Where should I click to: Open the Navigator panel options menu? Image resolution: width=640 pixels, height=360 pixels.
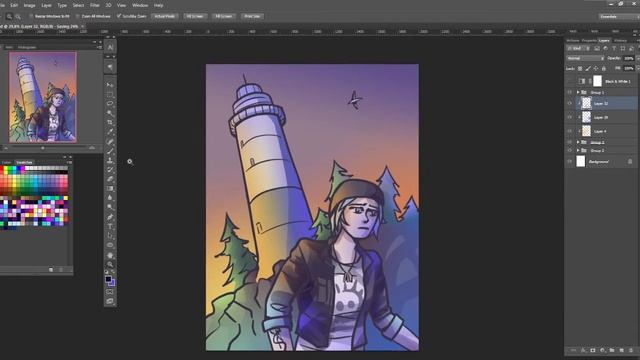coord(99,47)
